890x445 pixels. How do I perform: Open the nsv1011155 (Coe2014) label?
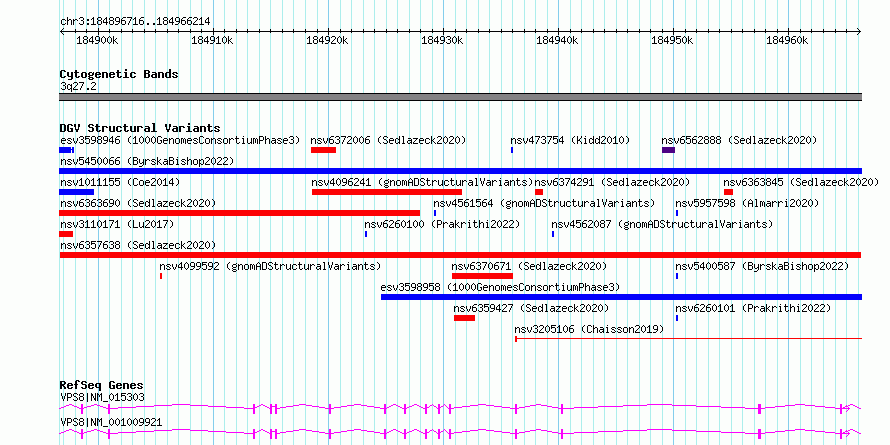pos(120,182)
